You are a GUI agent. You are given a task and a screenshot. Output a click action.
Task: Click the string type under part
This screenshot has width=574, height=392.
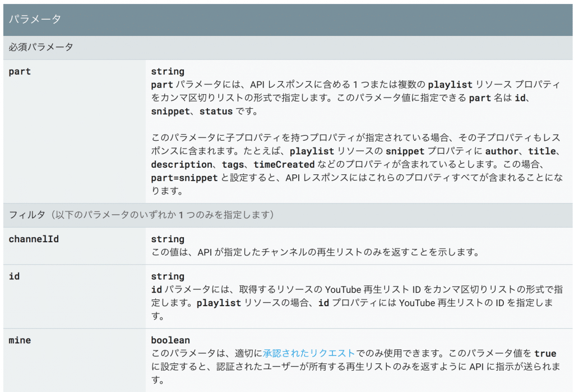168,71
